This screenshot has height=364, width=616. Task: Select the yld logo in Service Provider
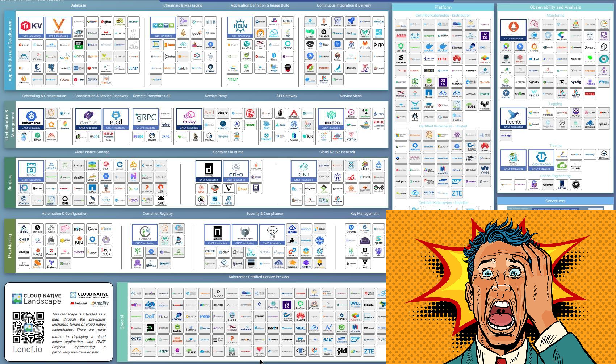point(341,351)
